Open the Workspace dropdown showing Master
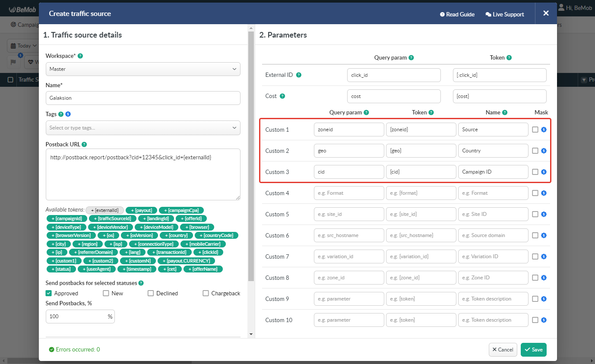595x364 pixels. pyautogui.click(x=143, y=69)
